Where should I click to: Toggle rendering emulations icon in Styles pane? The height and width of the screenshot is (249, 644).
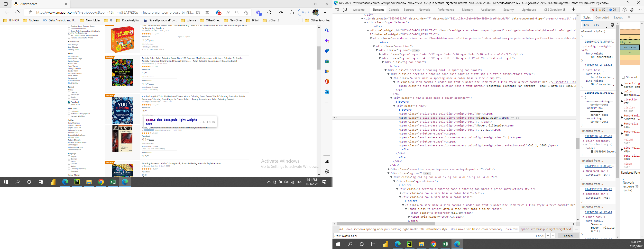click(612, 25)
